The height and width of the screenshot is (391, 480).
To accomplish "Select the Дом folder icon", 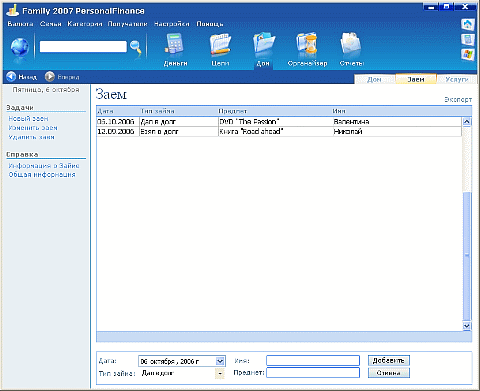I will [x=263, y=44].
